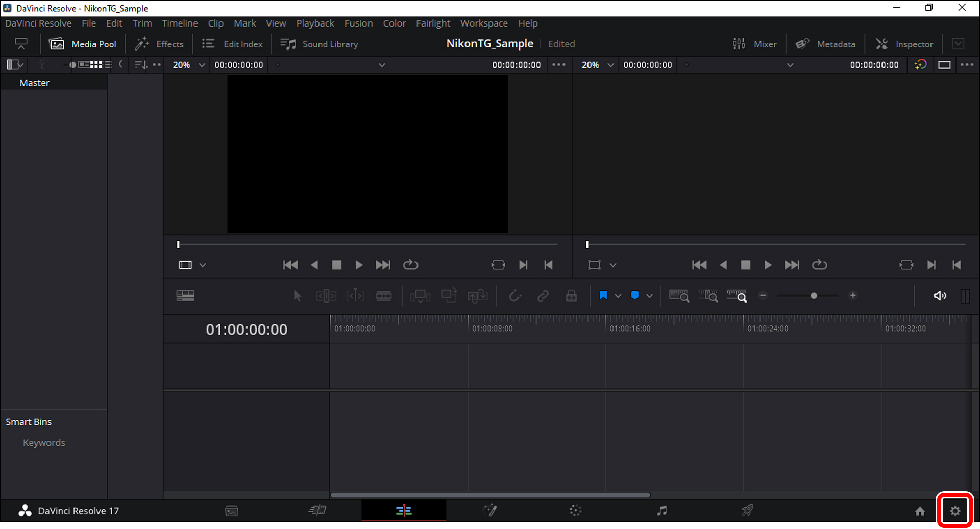Open the flag color dropdown
980x529 pixels.
coord(618,296)
